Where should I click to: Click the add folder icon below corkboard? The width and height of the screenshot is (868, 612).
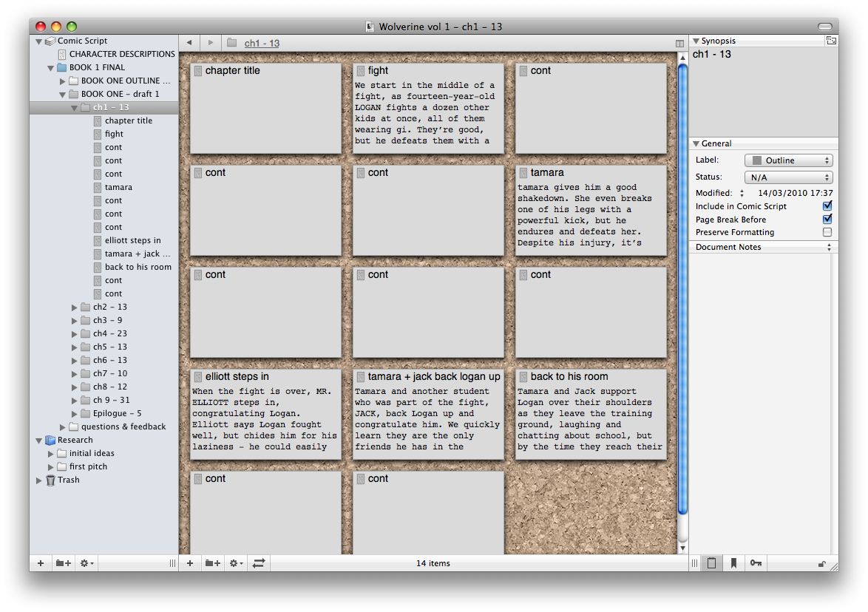coord(212,563)
